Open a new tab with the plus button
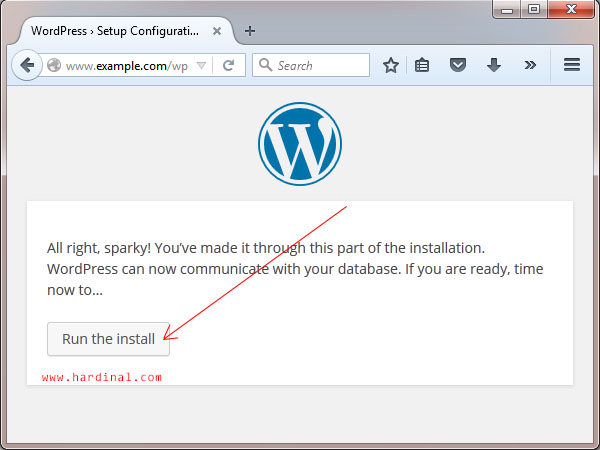Viewport: 600px width, 450px height. 249,31
